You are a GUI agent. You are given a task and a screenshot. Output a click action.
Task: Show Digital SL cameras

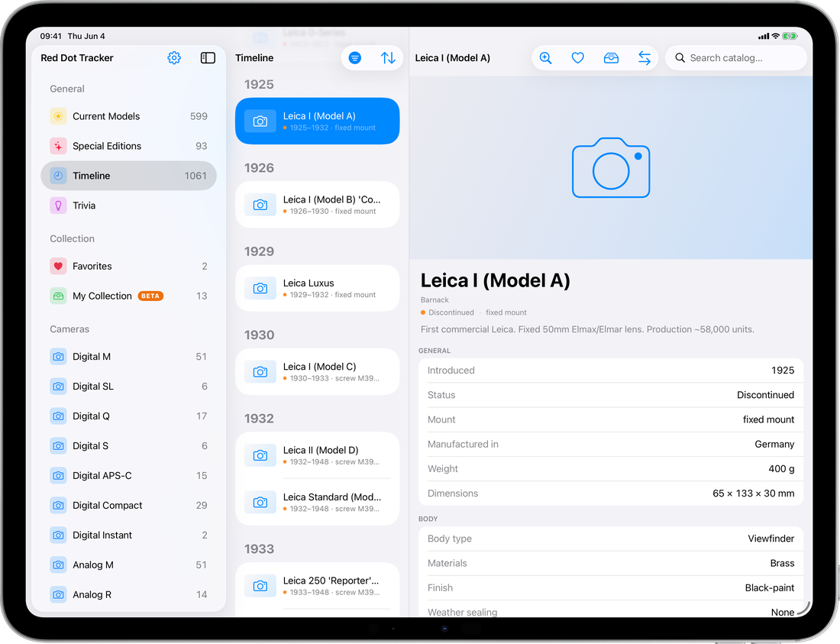(x=128, y=387)
